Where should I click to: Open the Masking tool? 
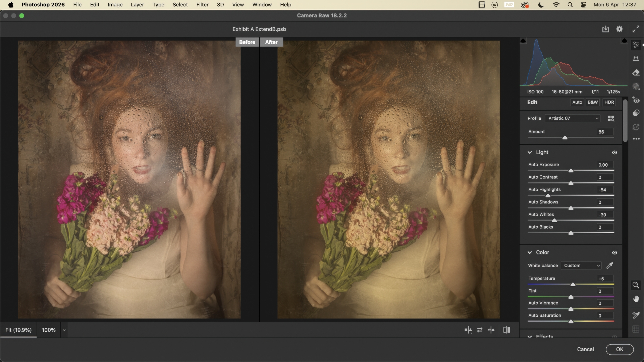point(636,86)
